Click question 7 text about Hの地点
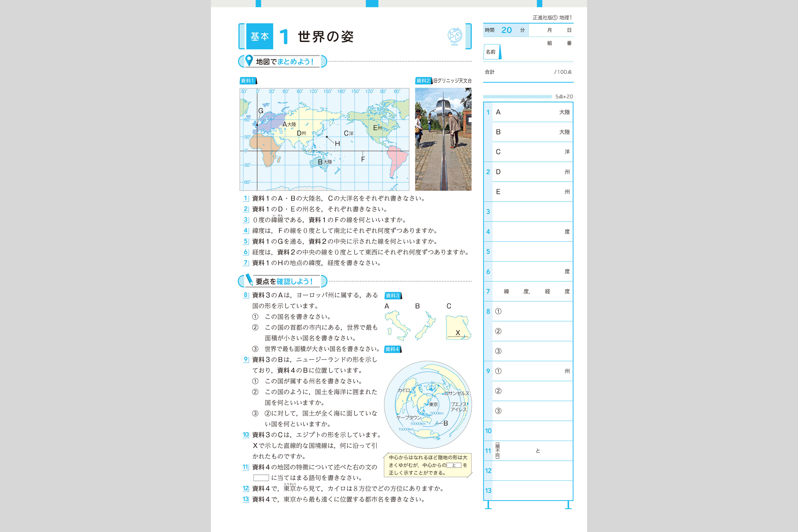The height and width of the screenshot is (532, 798). pos(317,263)
